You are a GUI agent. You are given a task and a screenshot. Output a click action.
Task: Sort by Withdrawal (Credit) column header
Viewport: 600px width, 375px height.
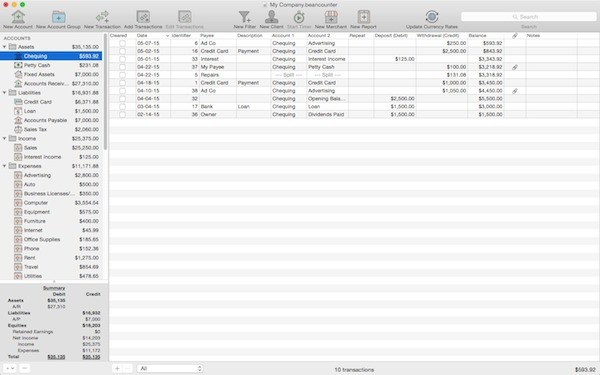442,36
